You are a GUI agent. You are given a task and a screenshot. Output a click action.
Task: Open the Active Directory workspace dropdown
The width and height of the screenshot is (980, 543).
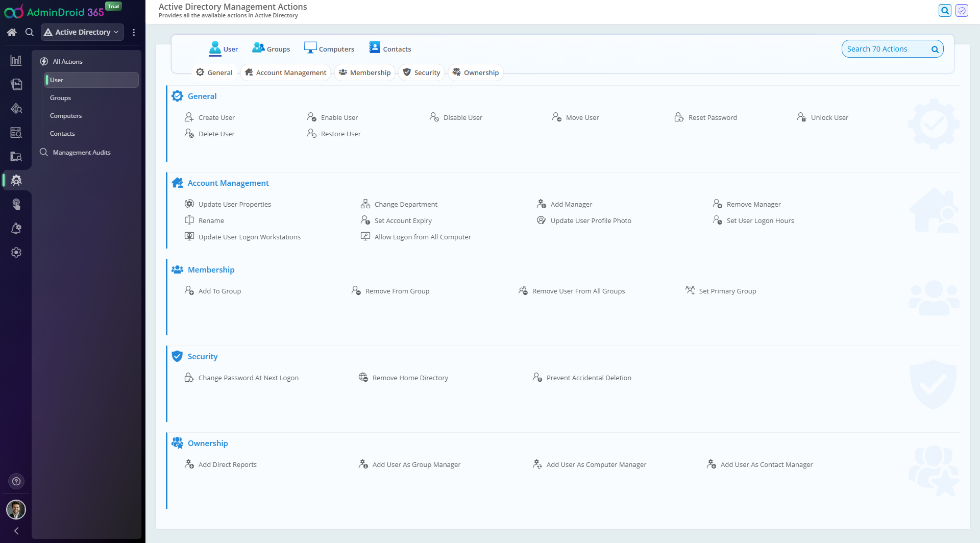(x=82, y=32)
